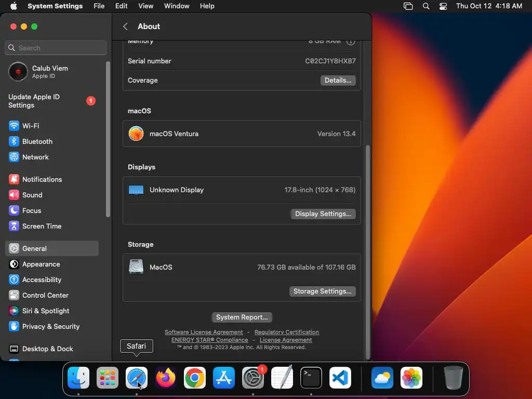The image size is (532, 399).
Task: Open Siri & Spotlight settings
Action: tap(51, 311)
